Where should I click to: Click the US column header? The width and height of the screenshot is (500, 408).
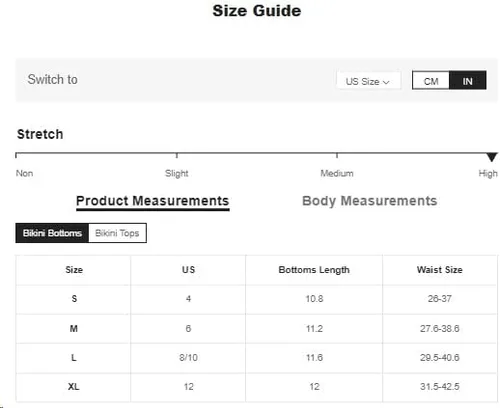188,270
